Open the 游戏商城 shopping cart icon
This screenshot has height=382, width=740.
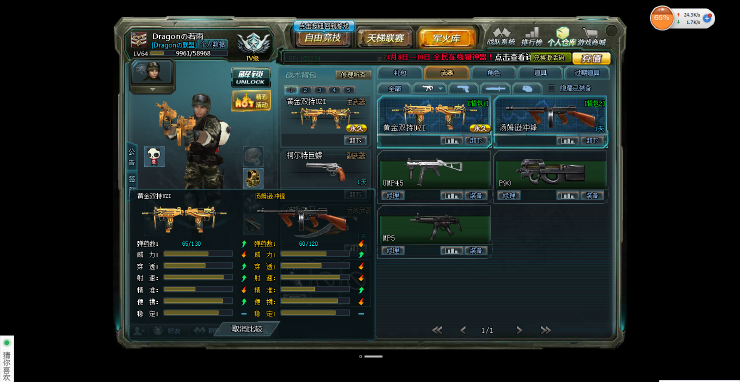tap(592, 36)
